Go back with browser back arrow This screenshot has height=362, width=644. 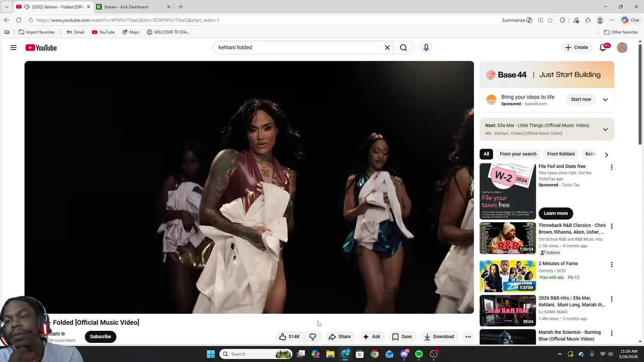[7, 20]
